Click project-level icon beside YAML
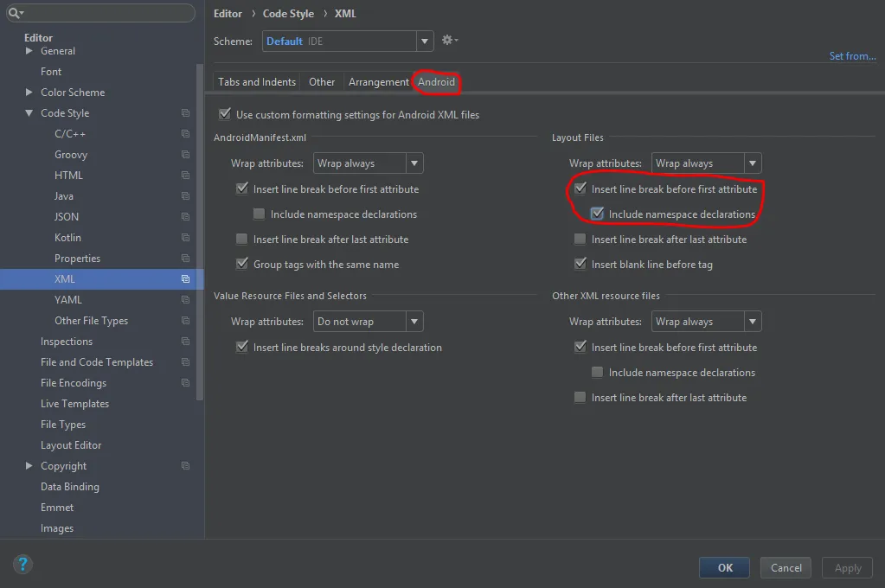Screen dimensions: 885x588 (x=185, y=300)
